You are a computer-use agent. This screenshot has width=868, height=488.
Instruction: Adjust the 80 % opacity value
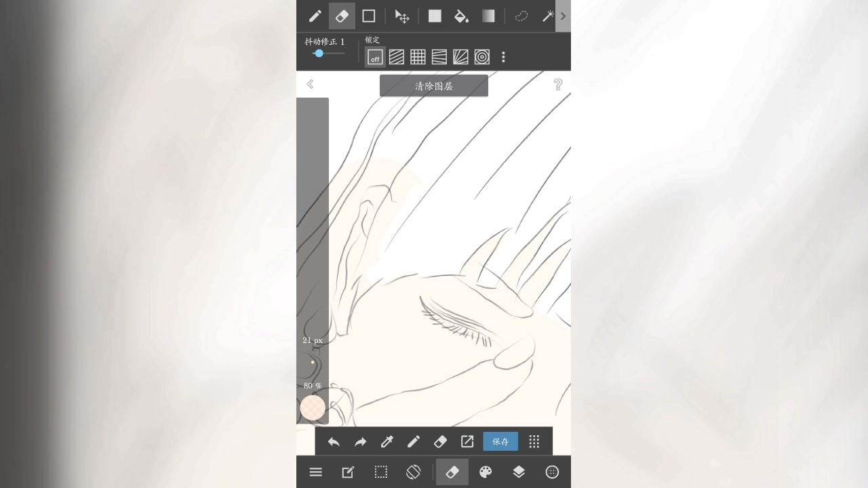click(313, 386)
